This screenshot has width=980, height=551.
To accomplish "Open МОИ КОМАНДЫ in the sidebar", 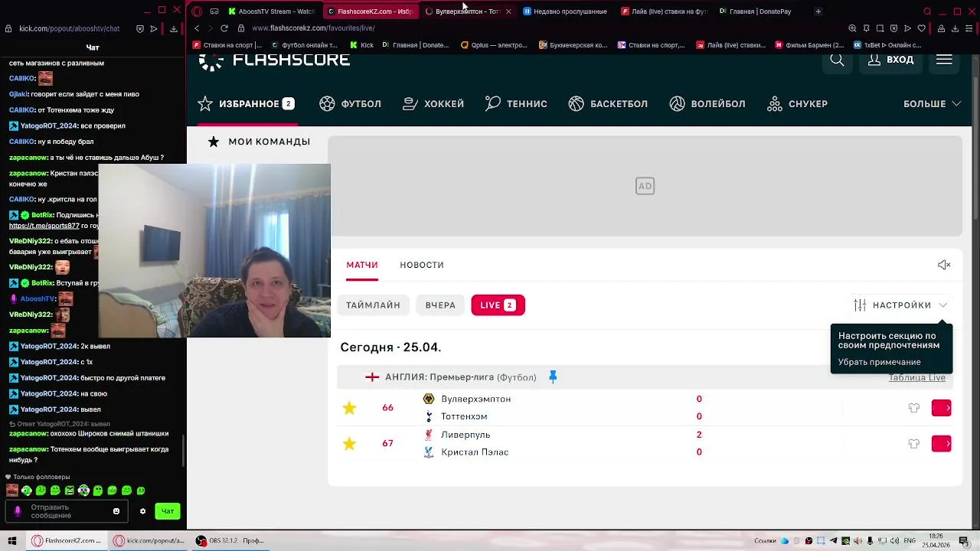I will coord(259,142).
